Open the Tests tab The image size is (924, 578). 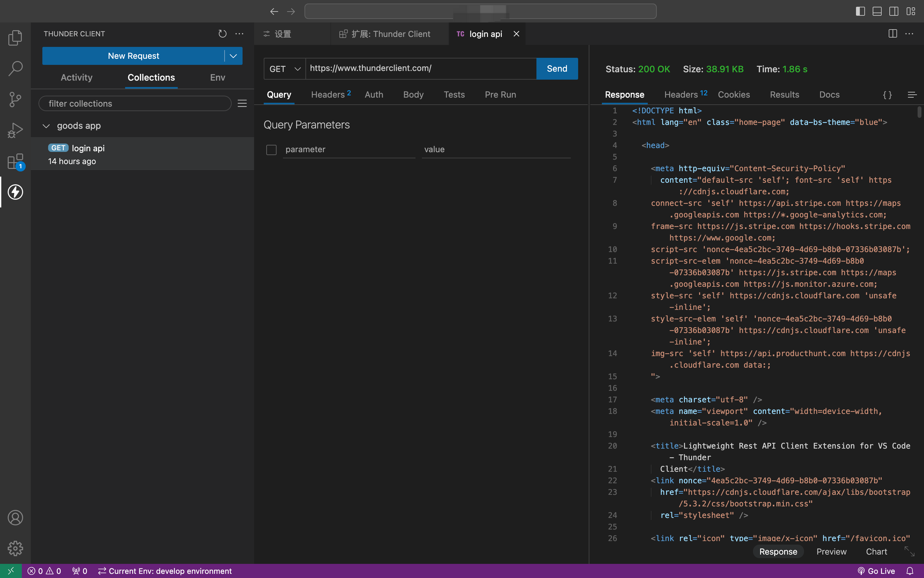(x=454, y=94)
